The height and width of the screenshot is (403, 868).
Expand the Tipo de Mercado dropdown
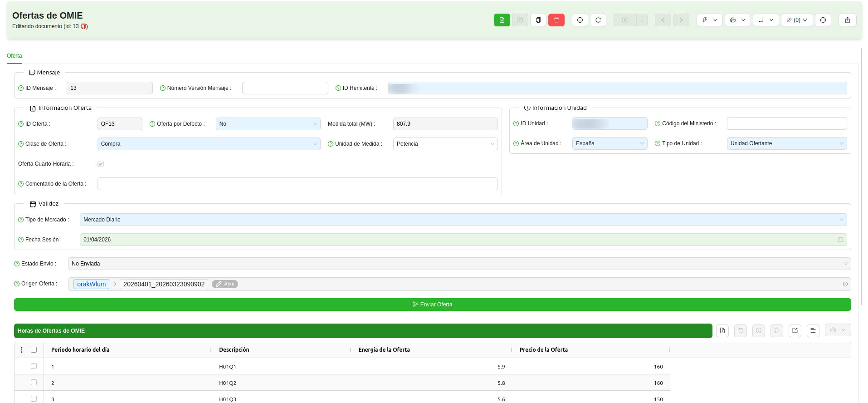click(x=463, y=220)
